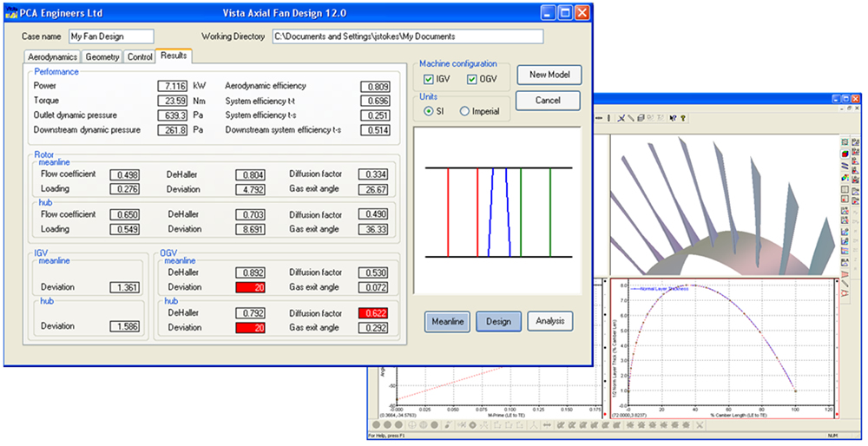Screen dimensions: 868x446
Task: Click rotor meanline Loading value 0.276
Action: 124,189
